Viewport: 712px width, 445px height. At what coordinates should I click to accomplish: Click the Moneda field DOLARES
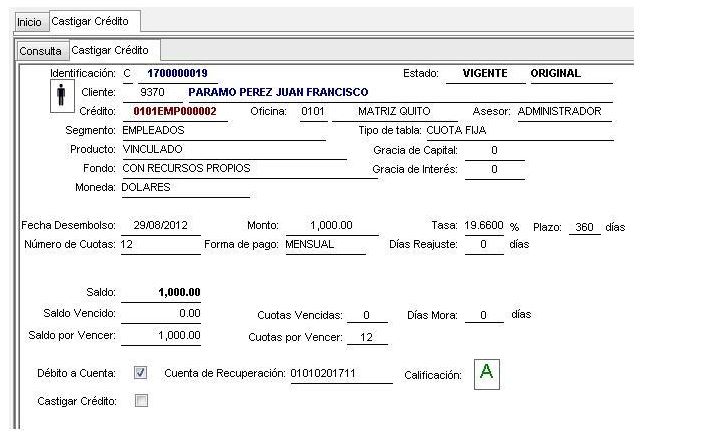[x=185, y=188]
